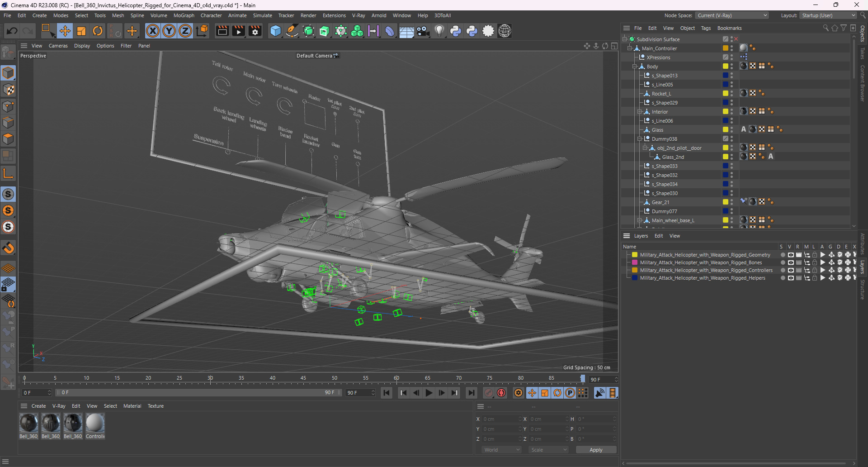Open the V-Ray menu
This screenshot has height=467, width=868.
(359, 15)
